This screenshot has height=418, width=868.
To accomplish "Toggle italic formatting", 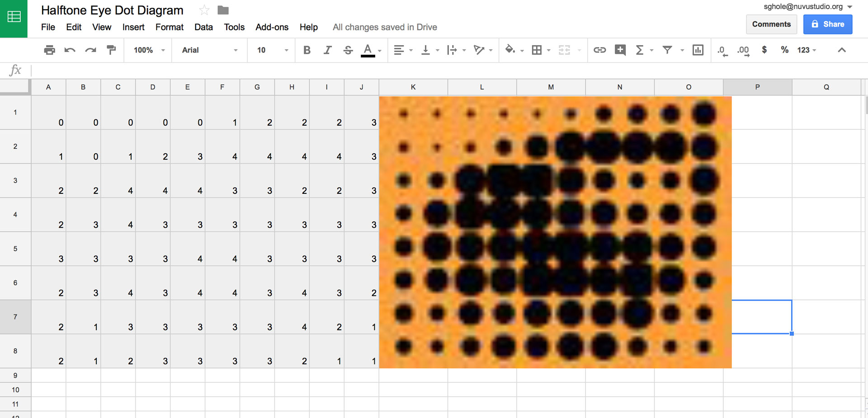I will point(328,50).
